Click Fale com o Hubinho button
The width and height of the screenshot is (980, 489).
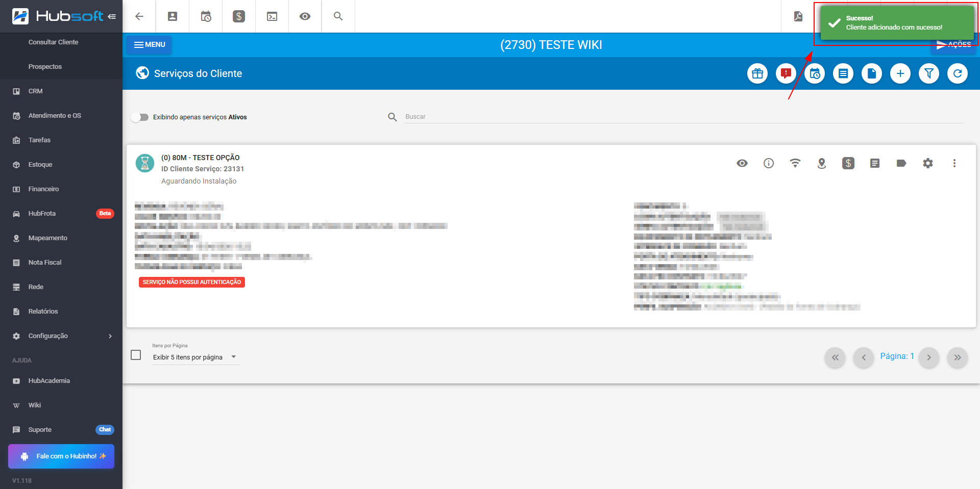click(x=61, y=456)
